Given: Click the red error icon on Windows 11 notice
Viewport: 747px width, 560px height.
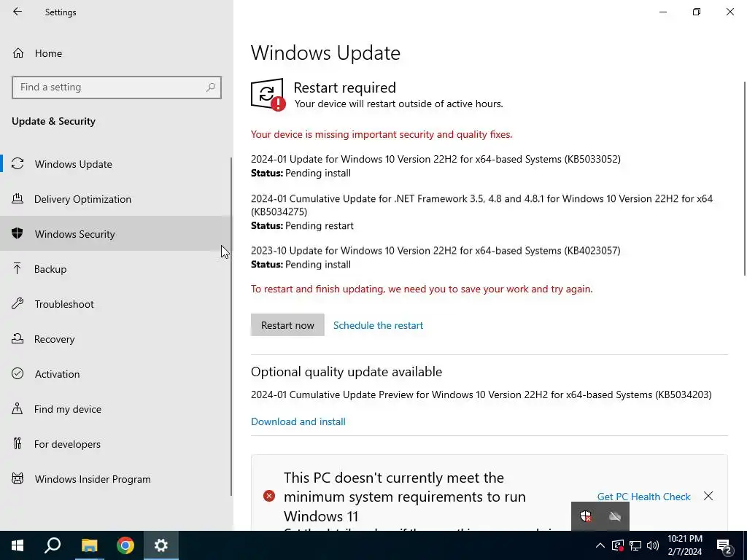Looking at the screenshot, I should (269, 496).
